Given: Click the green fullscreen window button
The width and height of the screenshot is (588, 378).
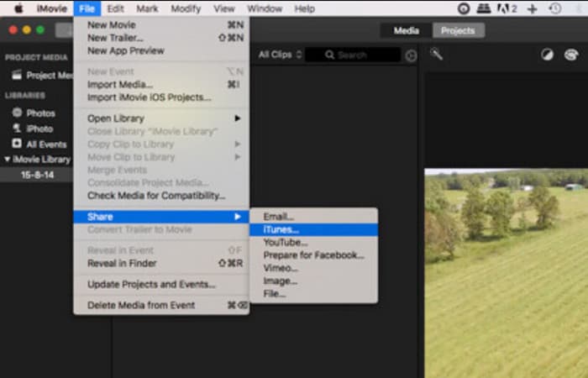Looking at the screenshot, I should (x=40, y=30).
